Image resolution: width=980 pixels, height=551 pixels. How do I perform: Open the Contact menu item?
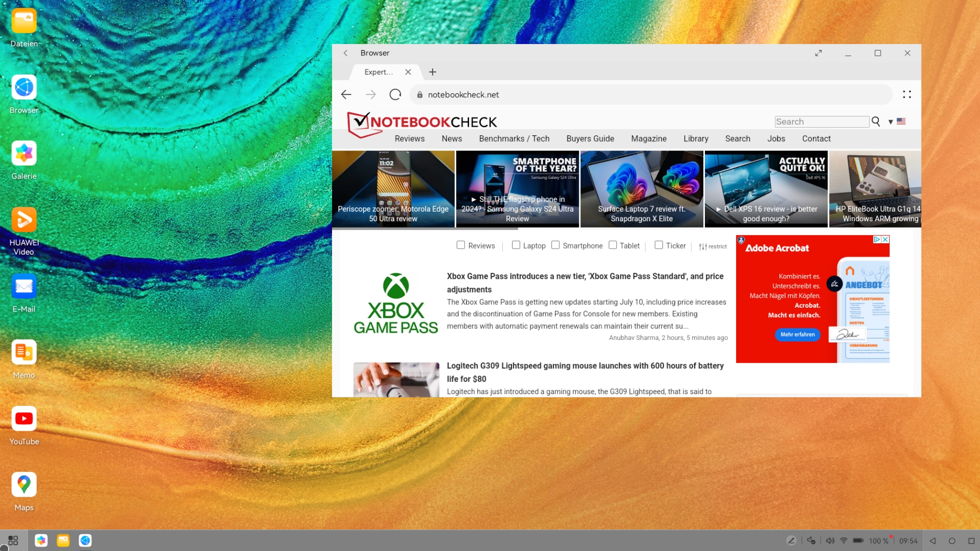point(816,139)
